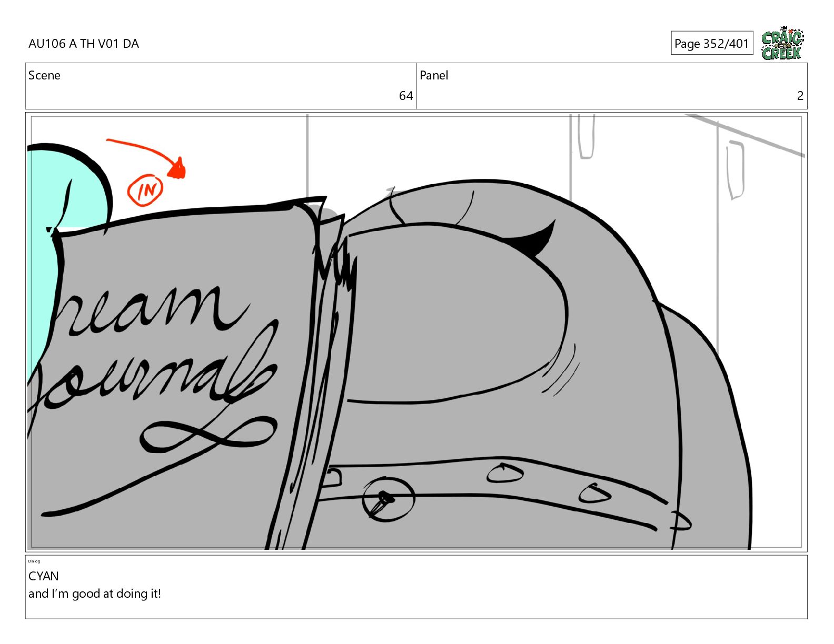Click the speaker name 'CYAN'
834x644 pixels.
44,576
